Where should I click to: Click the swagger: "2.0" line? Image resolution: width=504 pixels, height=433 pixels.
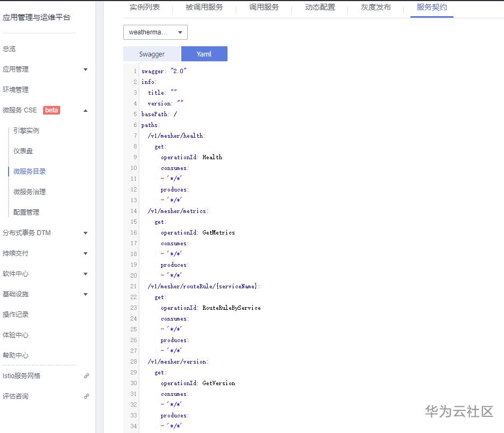click(164, 71)
